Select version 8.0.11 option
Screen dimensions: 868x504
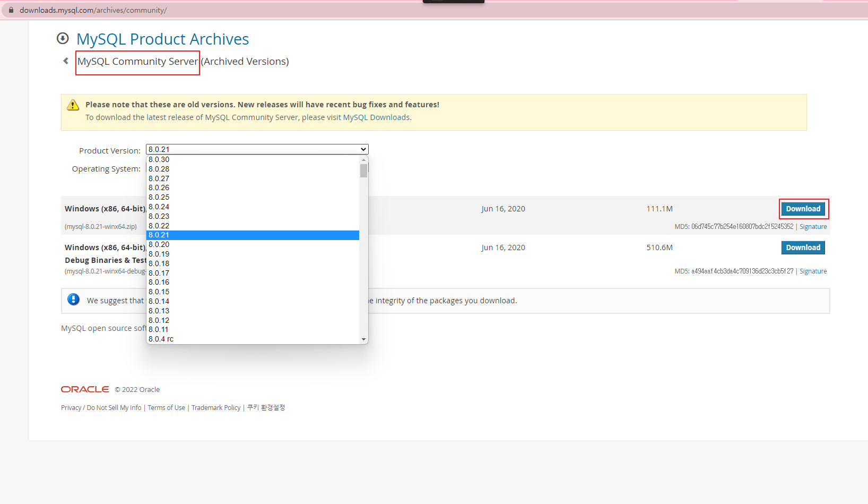coord(253,329)
